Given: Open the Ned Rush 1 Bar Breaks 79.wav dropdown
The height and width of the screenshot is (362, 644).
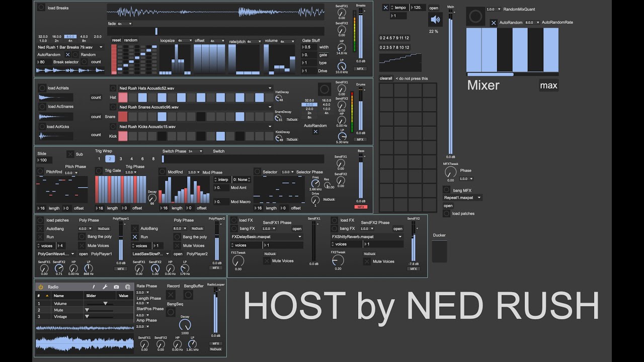Looking at the screenshot, I should tap(70, 47).
